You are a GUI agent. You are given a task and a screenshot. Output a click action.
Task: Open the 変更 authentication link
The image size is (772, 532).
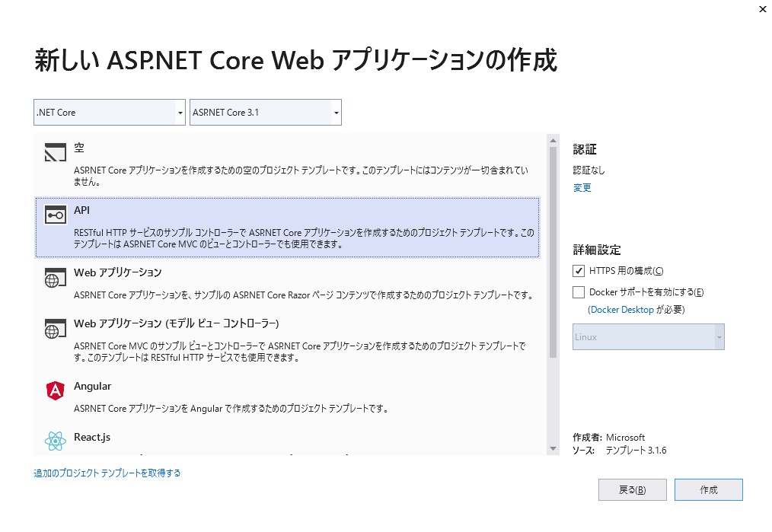(582, 188)
